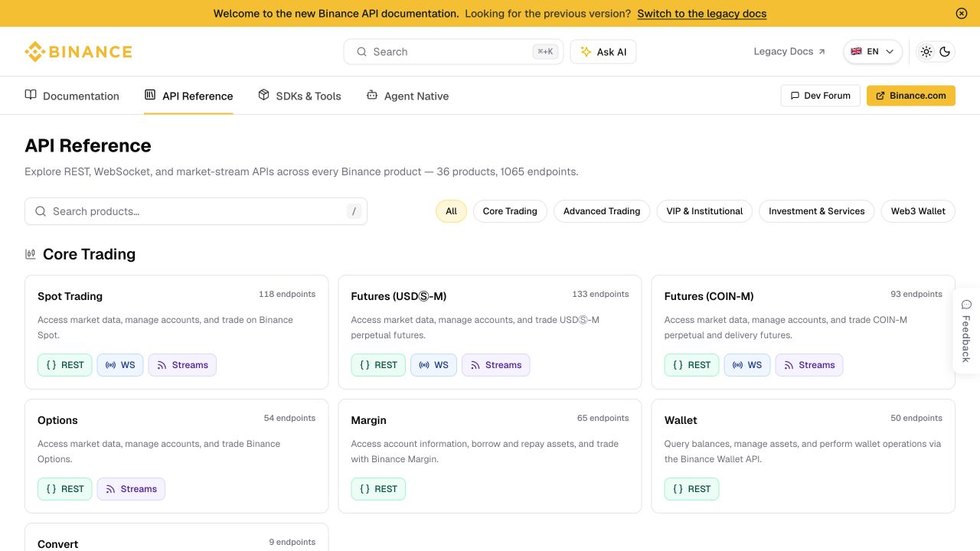Open Spot Trading REST badge
This screenshot has height=551, width=980.
click(65, 365)
